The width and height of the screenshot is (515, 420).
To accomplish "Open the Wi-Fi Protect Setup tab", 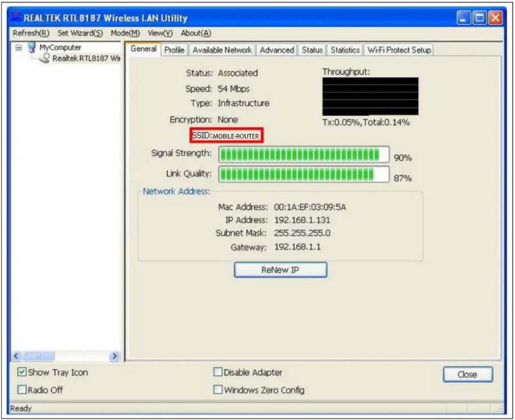I will 399,50.
